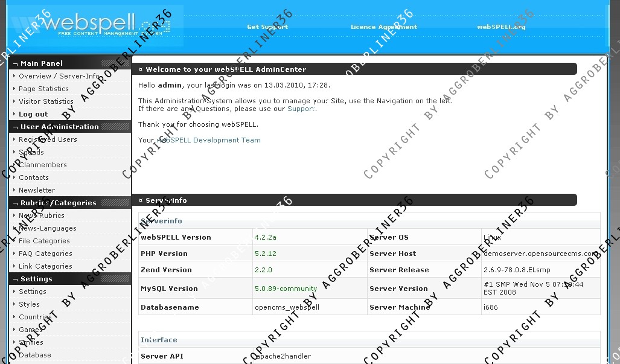Click the Server Host label

(x=392, y=254)
